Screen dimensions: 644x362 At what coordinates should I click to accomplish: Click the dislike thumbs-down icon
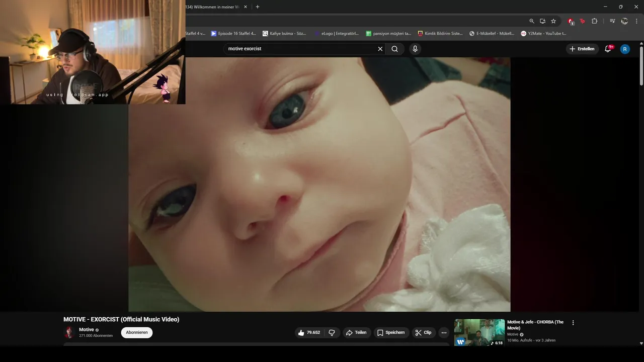pyautogui.click(x=332, y=332)
